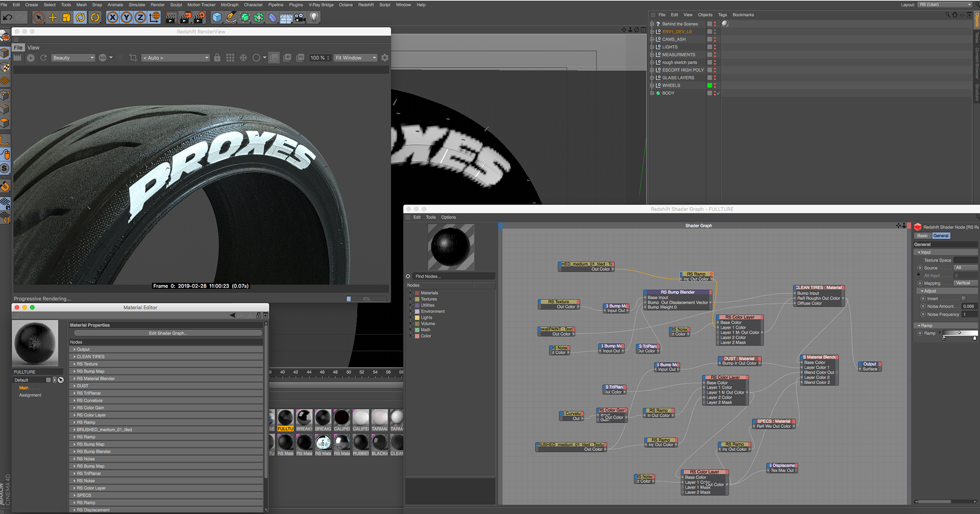Open Bookmarks menu in Object Manager
Image resolution: width=980 pixels, height=514 pixels.
[x=743, y=15]
